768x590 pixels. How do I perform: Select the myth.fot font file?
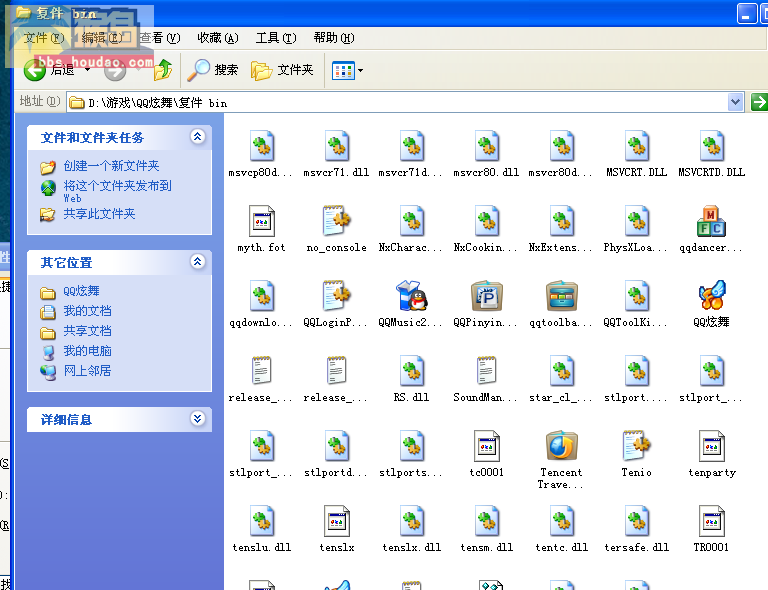coord(262,221)
